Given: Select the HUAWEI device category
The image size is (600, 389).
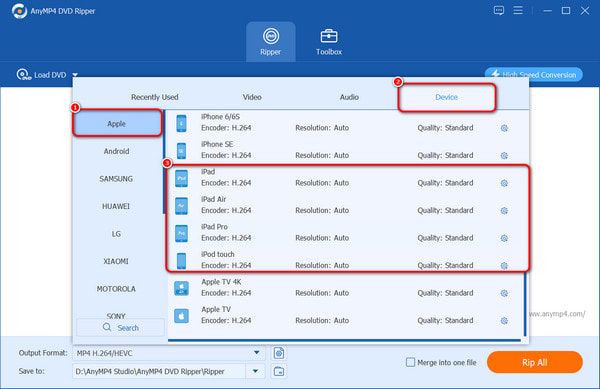Looking at the screenshot, I should [117, 206].
